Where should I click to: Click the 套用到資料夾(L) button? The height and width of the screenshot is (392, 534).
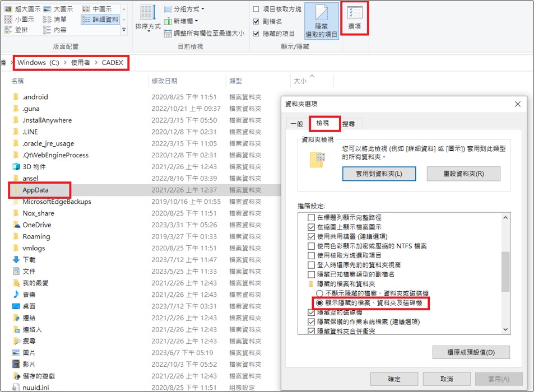[379, 174]
